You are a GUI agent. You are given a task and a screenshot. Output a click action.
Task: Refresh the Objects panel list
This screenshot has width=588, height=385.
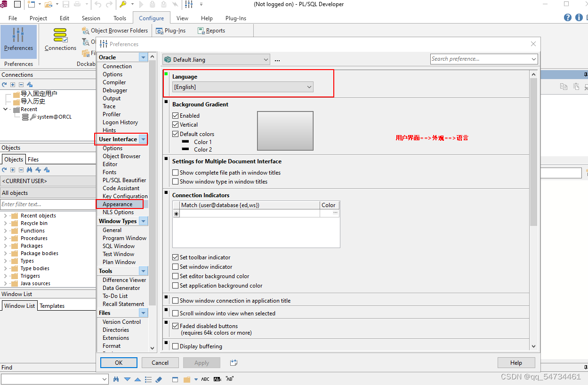pyautogui.click(x=4, y=170)
